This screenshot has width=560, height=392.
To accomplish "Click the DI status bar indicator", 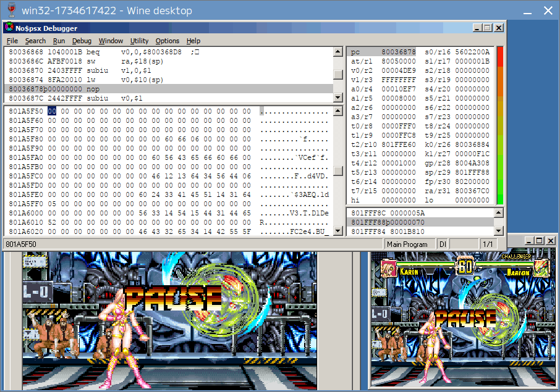I will (x=443, y=244).
